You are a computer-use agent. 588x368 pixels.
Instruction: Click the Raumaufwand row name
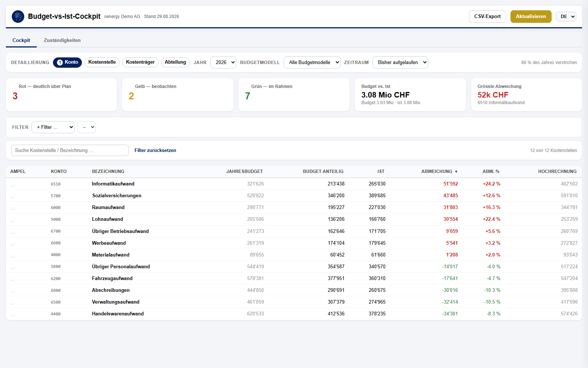pos(108,208)
